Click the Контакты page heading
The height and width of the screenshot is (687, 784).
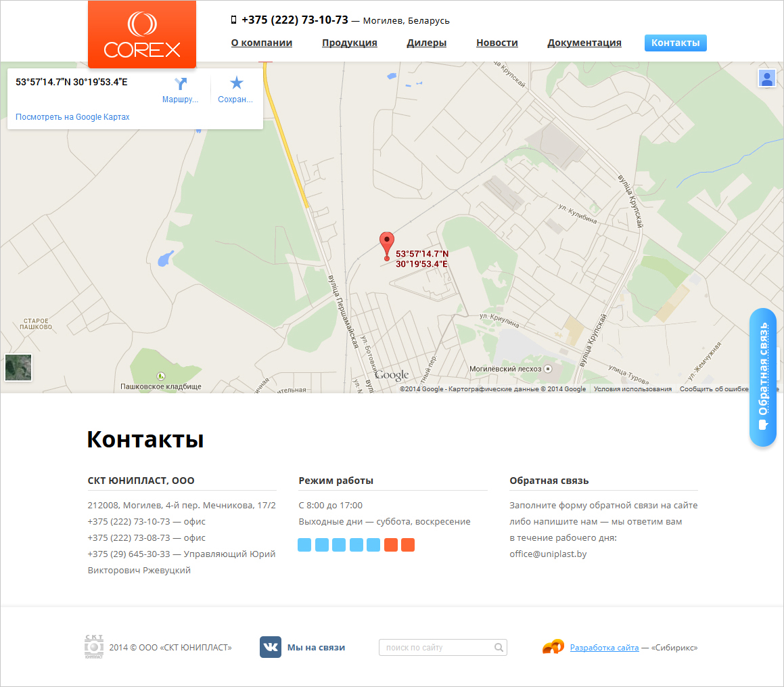point(145,440)
